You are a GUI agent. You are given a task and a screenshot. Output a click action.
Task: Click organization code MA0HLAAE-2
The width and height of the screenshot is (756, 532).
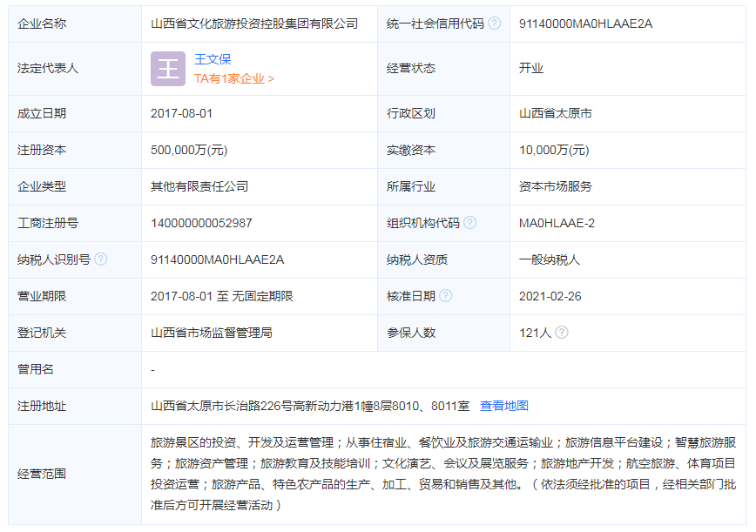[557, 223]
